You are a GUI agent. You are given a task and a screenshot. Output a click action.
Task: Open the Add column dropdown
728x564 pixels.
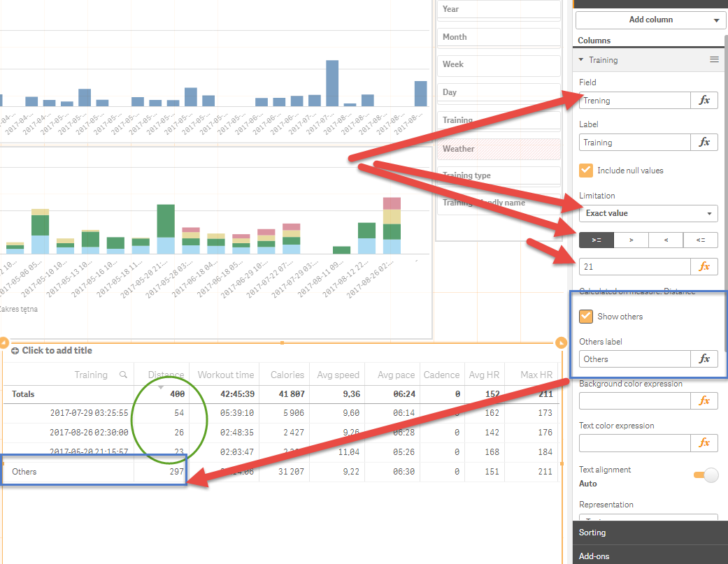(650, 20)
